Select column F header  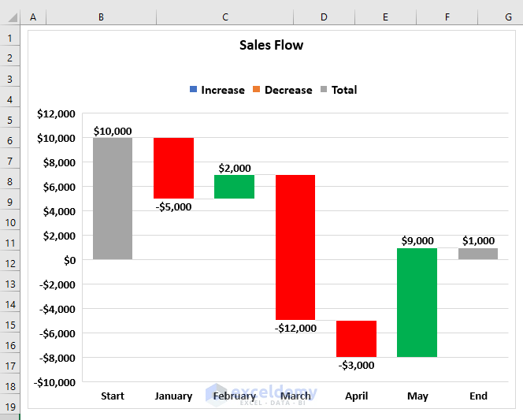447,17
